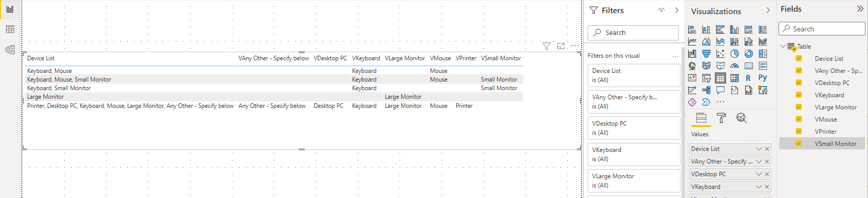Image resolution: width=868 pixels, height=198 pixels.
Task: Remove VKeyboard from Values well
Action: click(767, 187)
